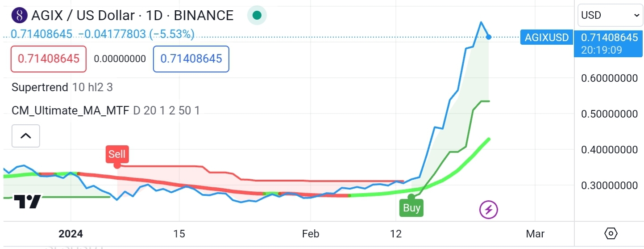The height and width of the screenshot is (249, 644).
Task: Select the CM_Ultimate_MA_MTF indicator legend
Action: click(x=105, y=110)
